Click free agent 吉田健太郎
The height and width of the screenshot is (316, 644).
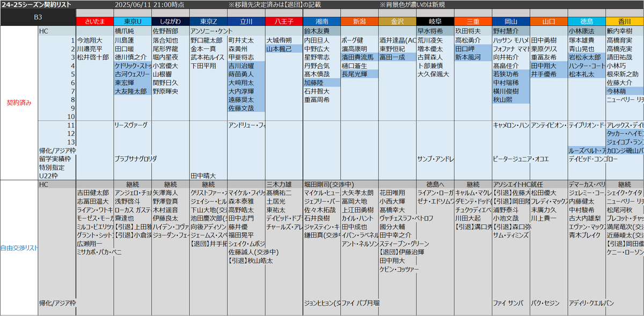(x=93, y=192)
